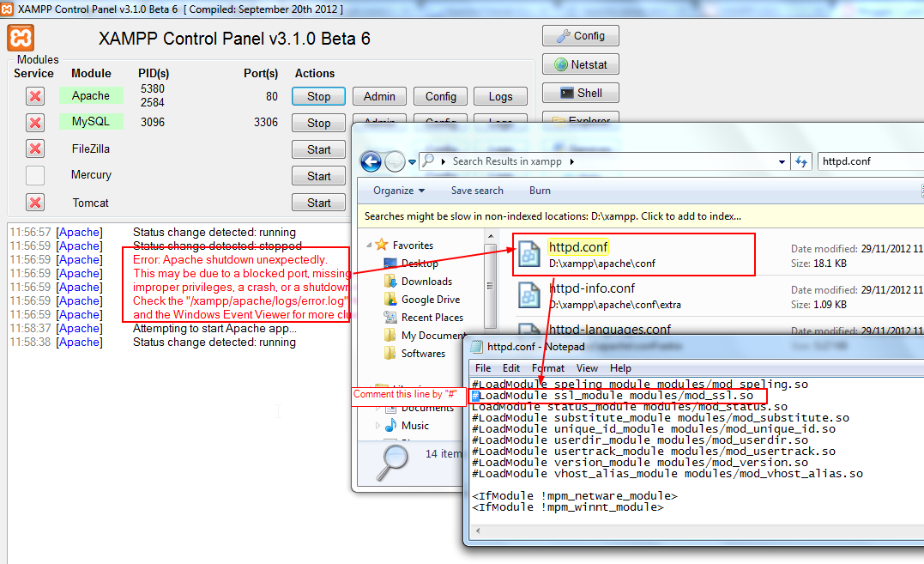Open the Organize dropdown menu
924x564 pixels.
399,191
